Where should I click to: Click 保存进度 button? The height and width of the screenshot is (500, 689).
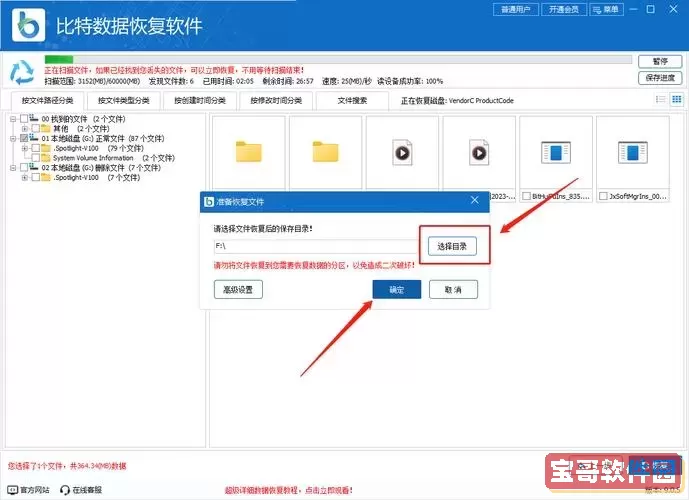pos(660,78)
